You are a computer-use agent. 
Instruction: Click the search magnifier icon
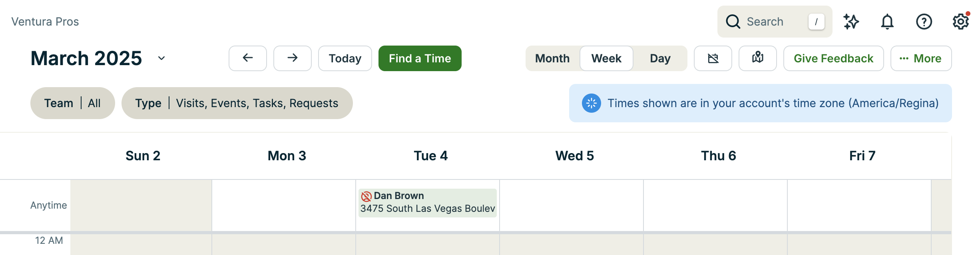pos(733,22)
